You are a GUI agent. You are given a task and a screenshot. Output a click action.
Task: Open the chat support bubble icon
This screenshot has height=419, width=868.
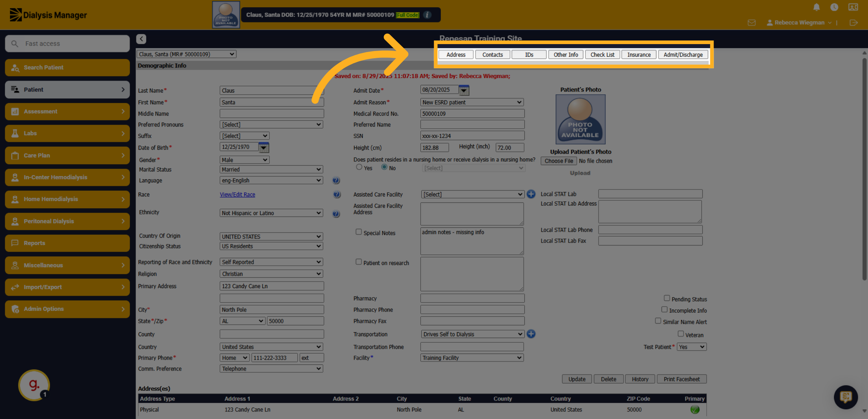point(846,397)
